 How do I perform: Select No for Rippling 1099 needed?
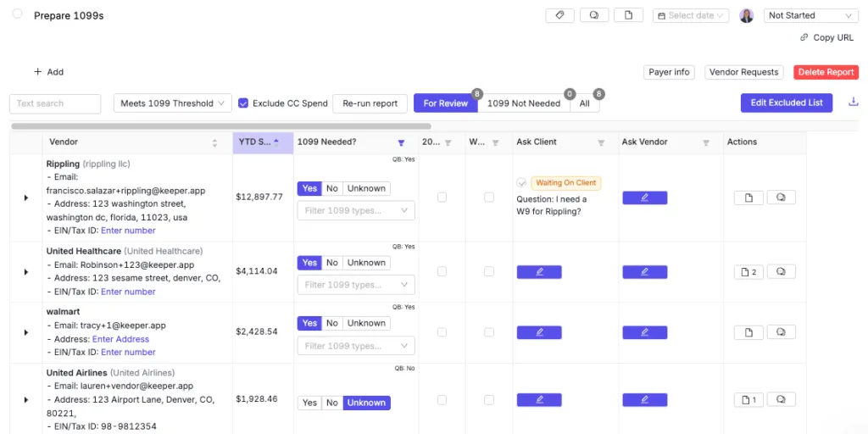(x=332, y=188)
